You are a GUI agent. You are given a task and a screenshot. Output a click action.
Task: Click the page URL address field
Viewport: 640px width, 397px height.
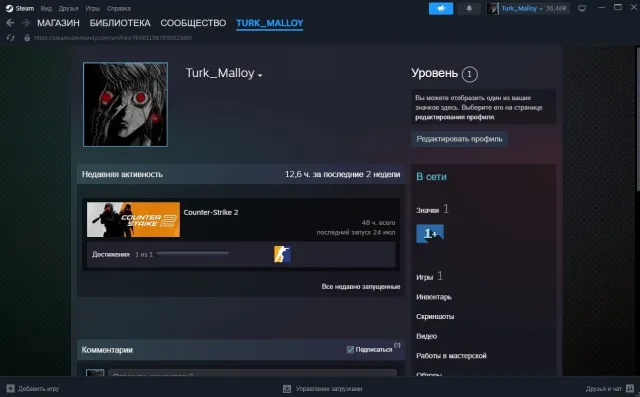pos(113,38)
